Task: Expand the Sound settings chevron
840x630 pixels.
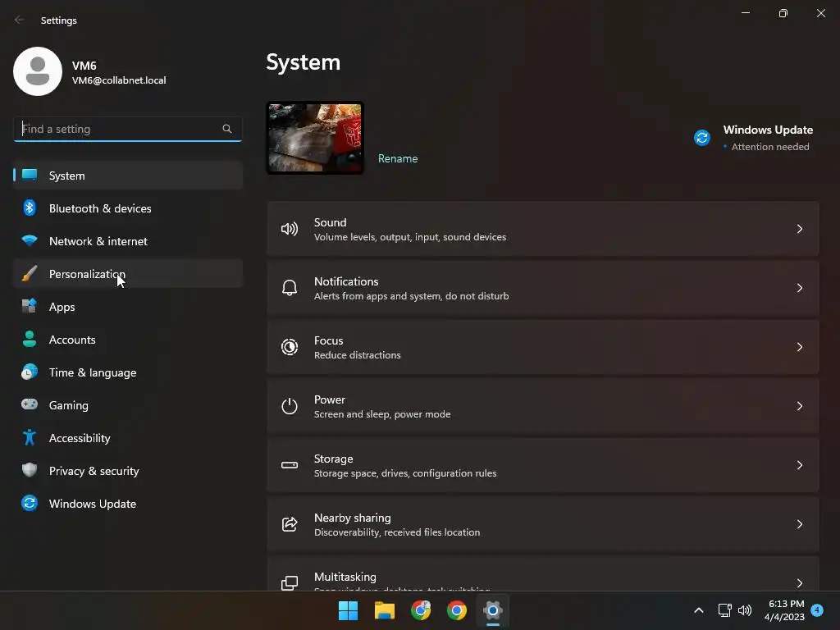Action: (x=799, y=230)
